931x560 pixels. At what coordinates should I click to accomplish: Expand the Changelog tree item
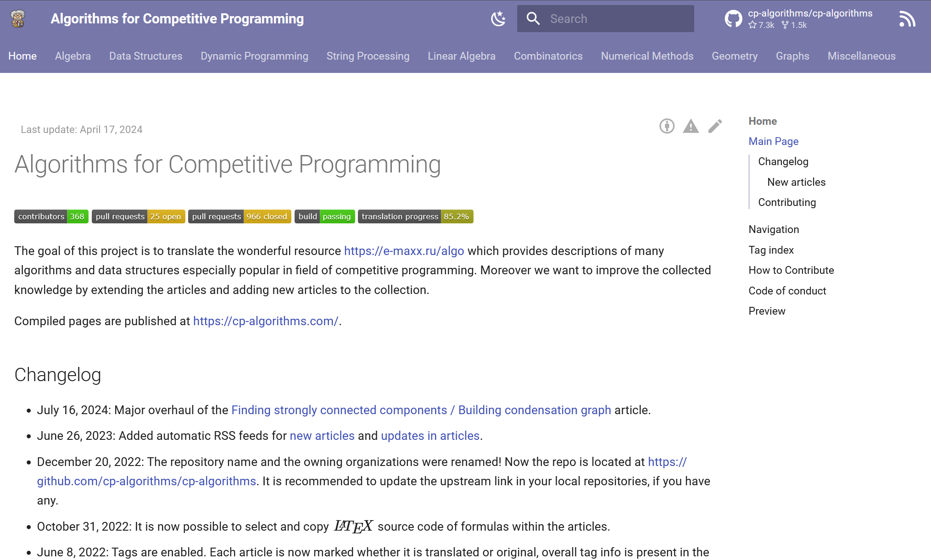pyautogui.click(x=783, y=161)
